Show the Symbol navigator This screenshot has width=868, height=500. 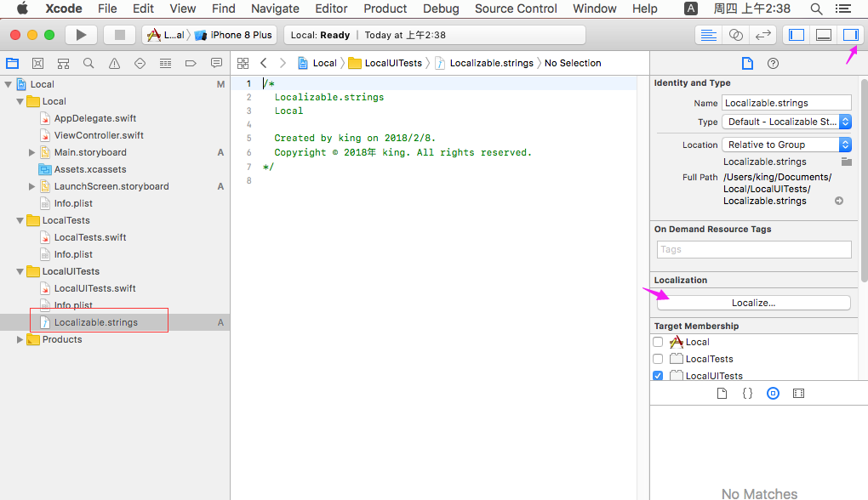(63, 63)
